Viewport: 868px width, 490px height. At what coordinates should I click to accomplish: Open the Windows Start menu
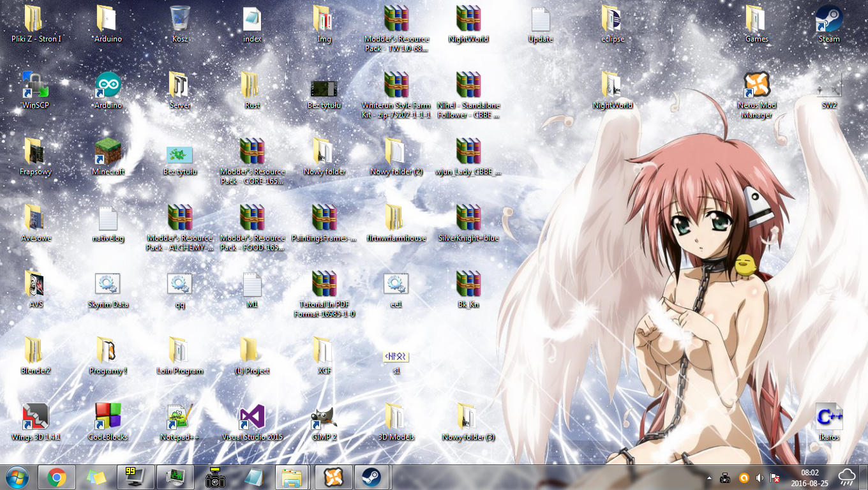tap(17, 477)
